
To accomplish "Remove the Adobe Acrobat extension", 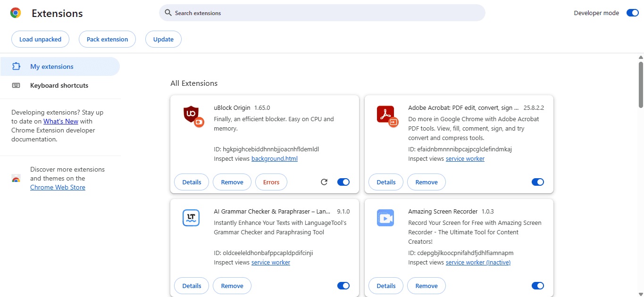I will (x=427, y=182).
